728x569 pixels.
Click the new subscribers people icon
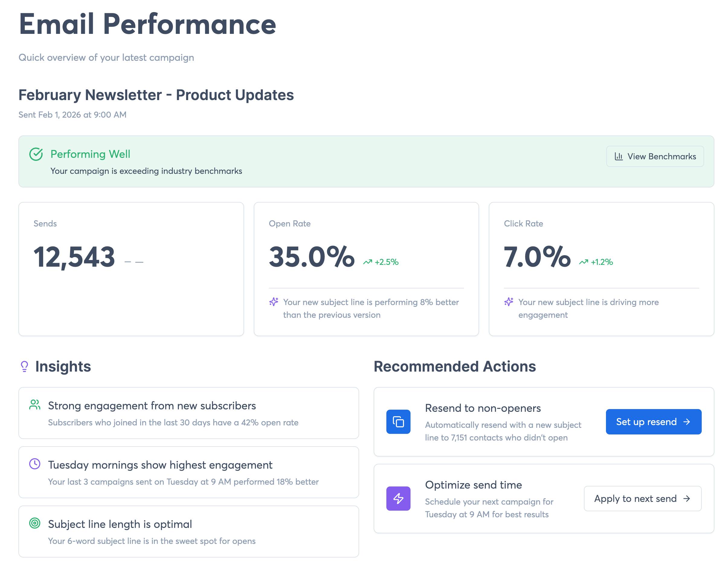[35, 405]
